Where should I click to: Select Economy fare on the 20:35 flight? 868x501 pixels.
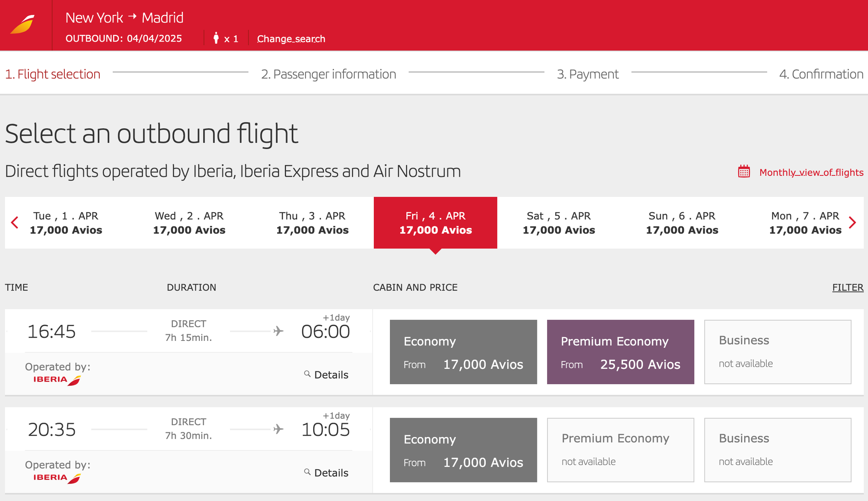click(463, 450)
